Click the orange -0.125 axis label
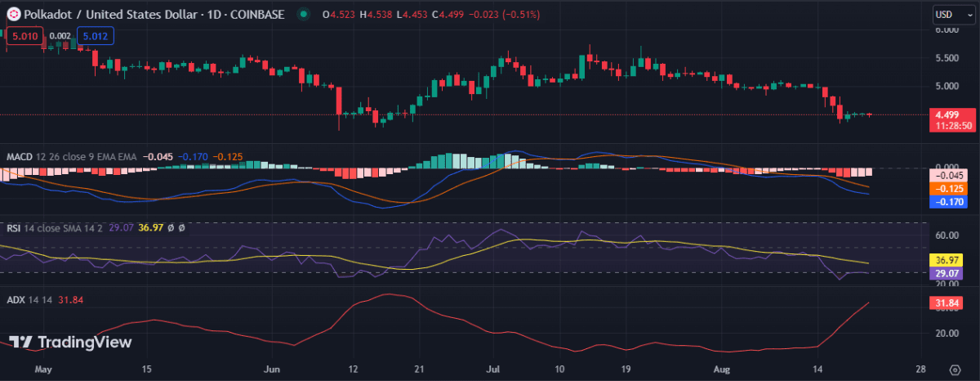Image resolution: width=980 pixels, height=381 pixels. (x=949, y=189)
